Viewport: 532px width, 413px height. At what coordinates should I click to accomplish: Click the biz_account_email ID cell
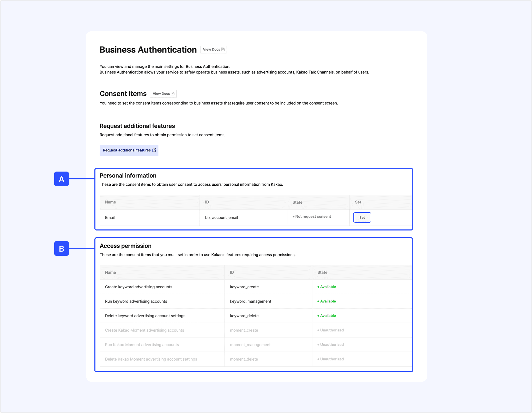(x=221, y=217)
